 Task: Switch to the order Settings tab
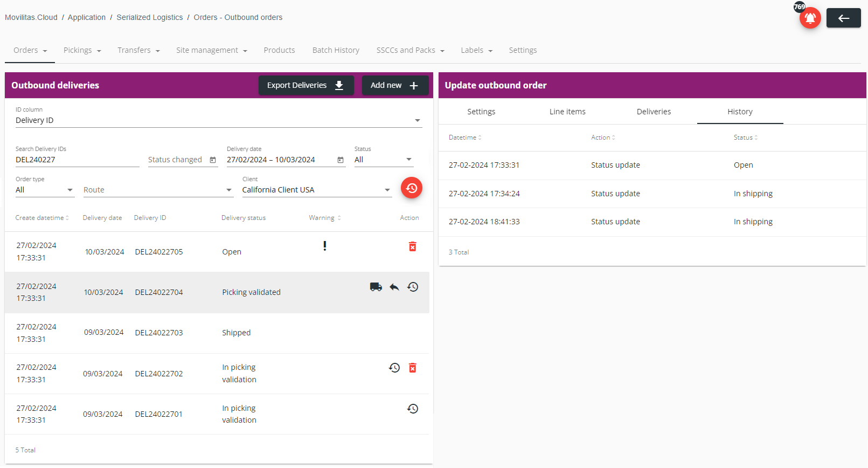[481, 112]
